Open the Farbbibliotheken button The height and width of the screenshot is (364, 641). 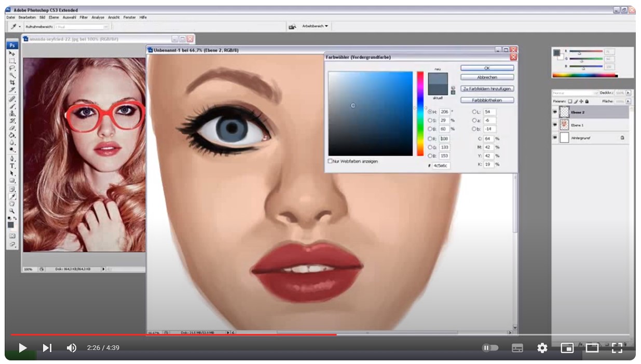487,100
